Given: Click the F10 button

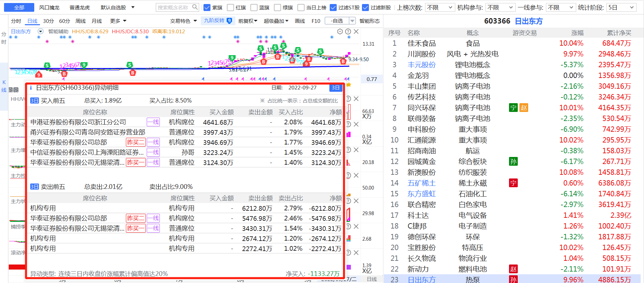Looking at the screenshot, I should point(316,21).
